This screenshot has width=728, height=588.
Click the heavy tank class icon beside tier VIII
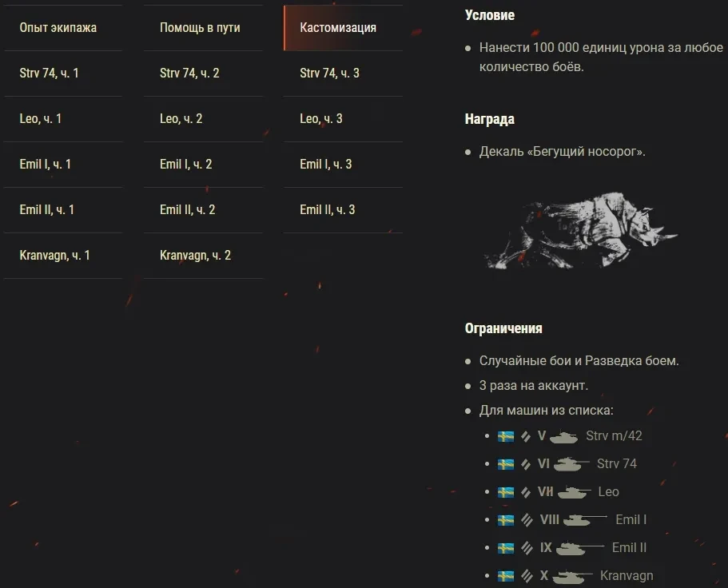pos(527,520)
